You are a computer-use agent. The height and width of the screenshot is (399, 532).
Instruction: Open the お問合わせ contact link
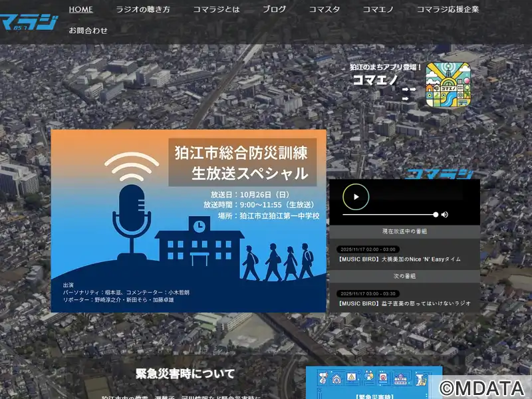coord(88,30)
